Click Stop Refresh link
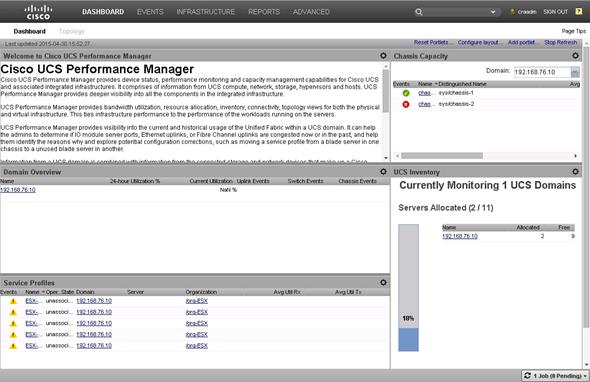The image size is (590, 382). pyautogui.click(x=560, y=43)
